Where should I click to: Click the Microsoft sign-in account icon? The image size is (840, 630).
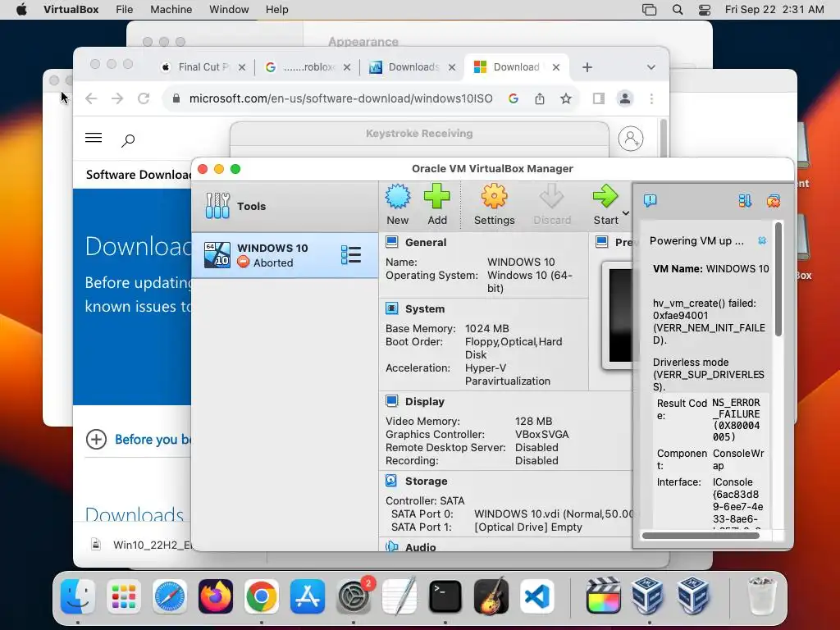pos(631,139)
